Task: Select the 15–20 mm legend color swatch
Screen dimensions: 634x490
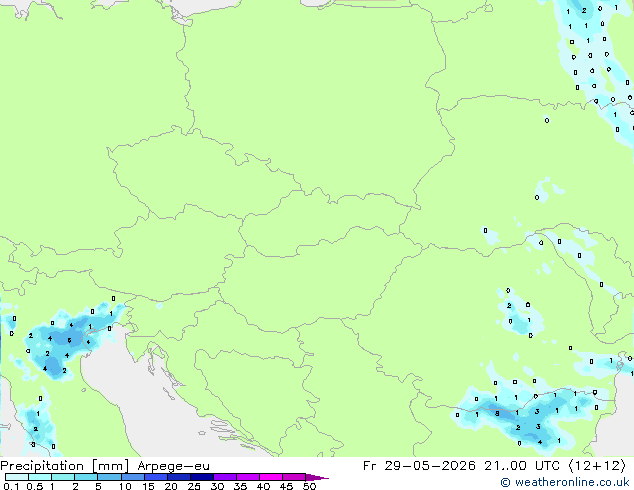Action: (156, 477)
